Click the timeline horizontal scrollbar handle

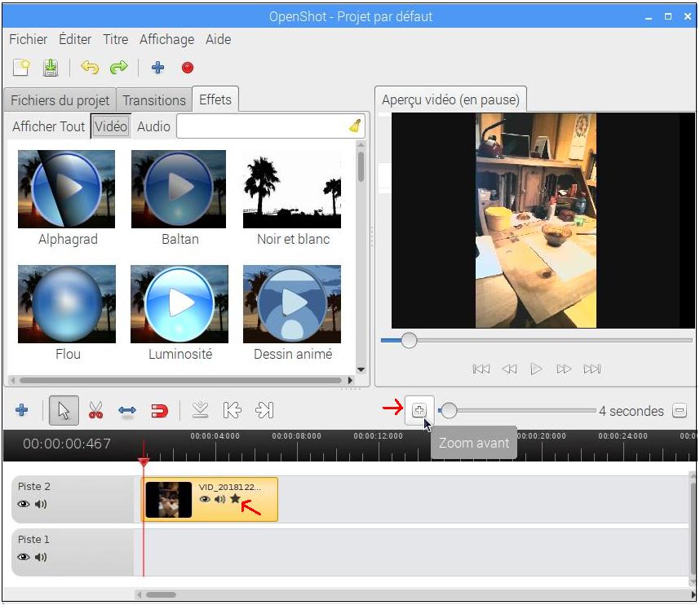point(162,594)
